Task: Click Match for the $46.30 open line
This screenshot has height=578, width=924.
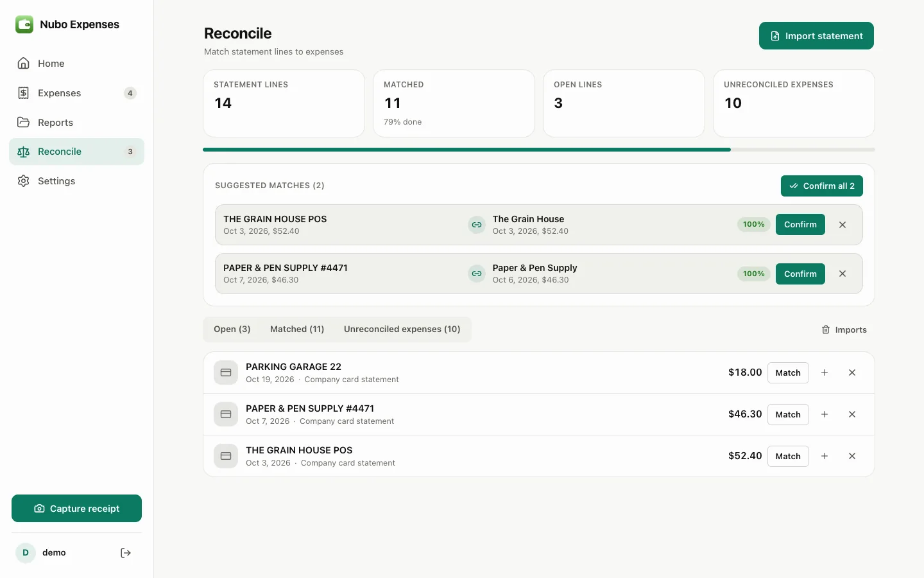Action: click(x=788, y=414)
